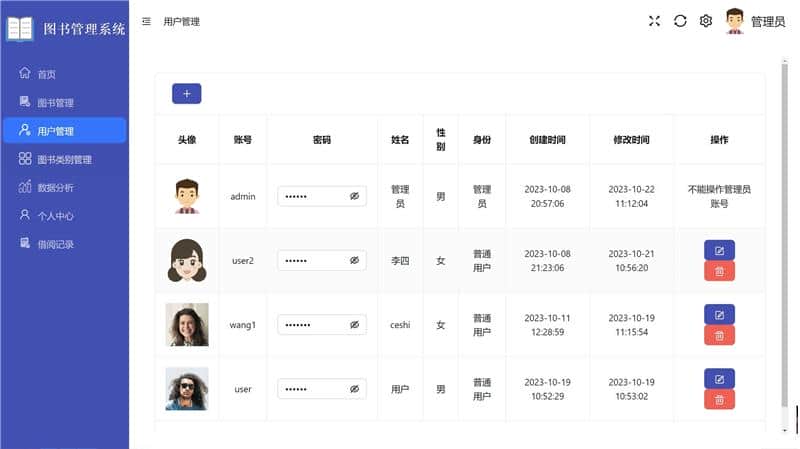800x449 pixels.
Task: Click the scrollbar down arrow
Action: pyautogui.click(x=785, y=430)
